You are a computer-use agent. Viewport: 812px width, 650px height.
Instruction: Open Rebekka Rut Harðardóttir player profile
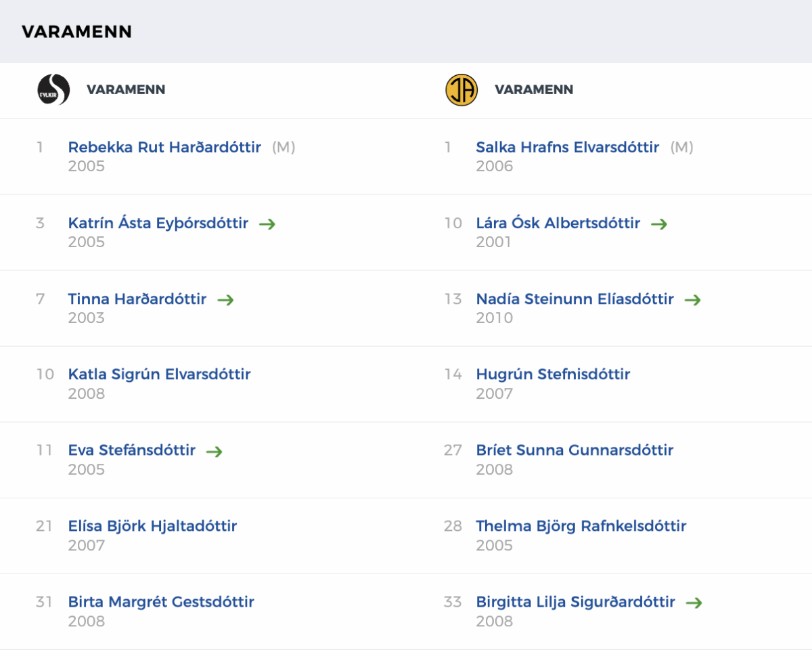pyautogui.click(x=164, y=148)
